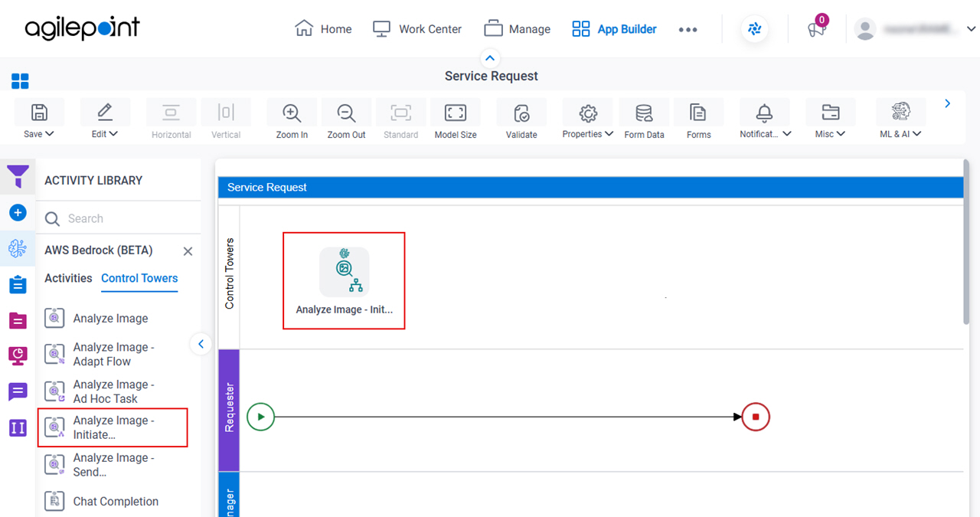Select the App Builder menu
The image size is (980, 517).
615,29
